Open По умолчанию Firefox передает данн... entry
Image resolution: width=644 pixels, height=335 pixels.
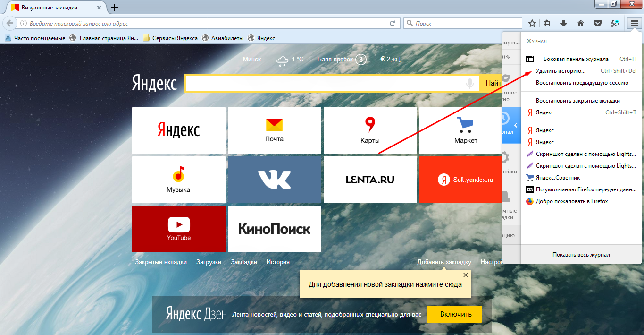(x=581, y=189)
